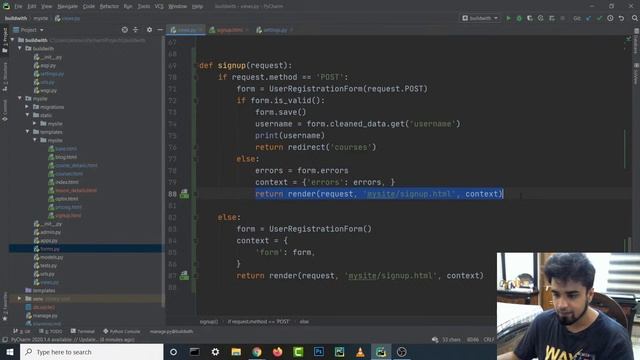Open the TODO tool window
The height and width of the screenshot is (360, 640).
51,331
